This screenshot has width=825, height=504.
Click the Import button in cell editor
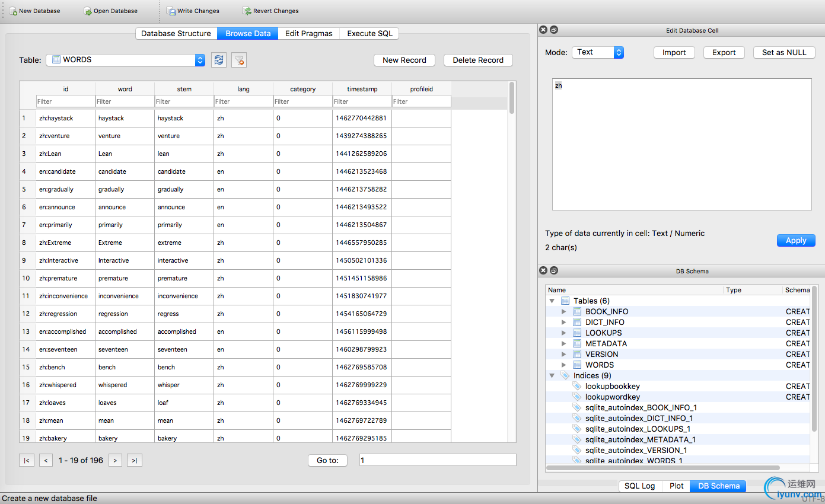(674, 52)
